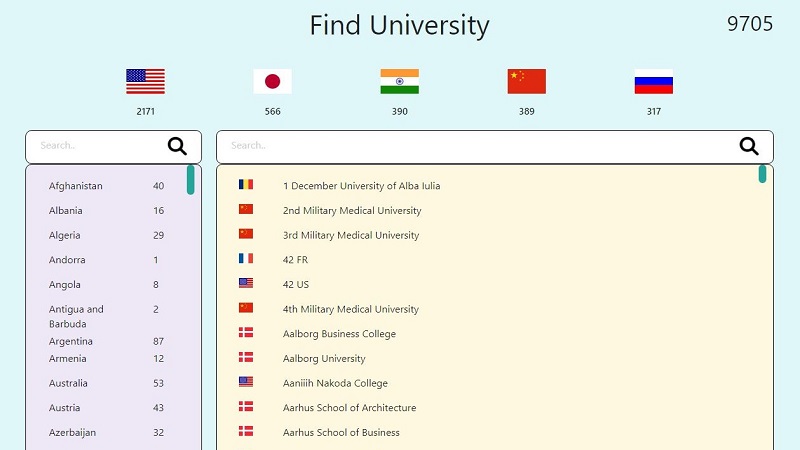Click the China flag beside 2nd Military Medical University

click(246, 209)
